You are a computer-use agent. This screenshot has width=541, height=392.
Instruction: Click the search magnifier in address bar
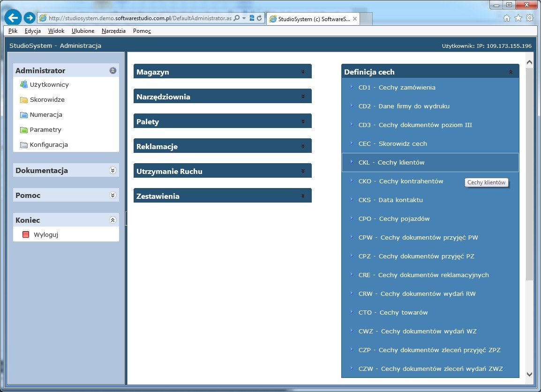pyautogui.click(x=237, y=18)
